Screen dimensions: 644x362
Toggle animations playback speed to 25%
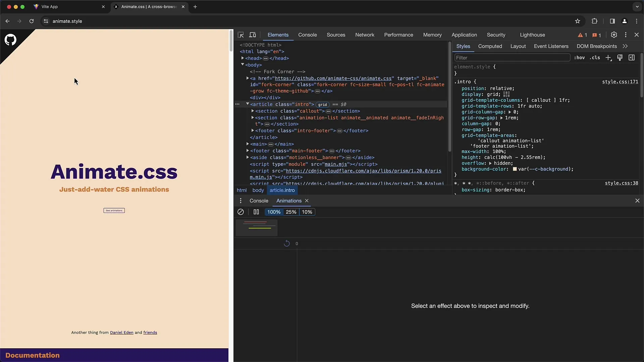click(x=291, y=212)
